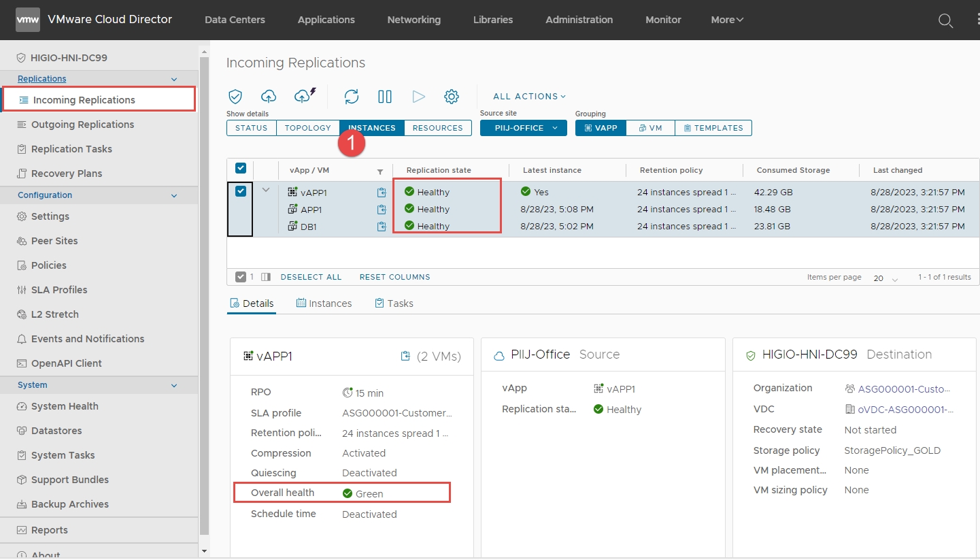Open replication settings gear in the toolbar

pyautogui.click(x=452, y=97)
